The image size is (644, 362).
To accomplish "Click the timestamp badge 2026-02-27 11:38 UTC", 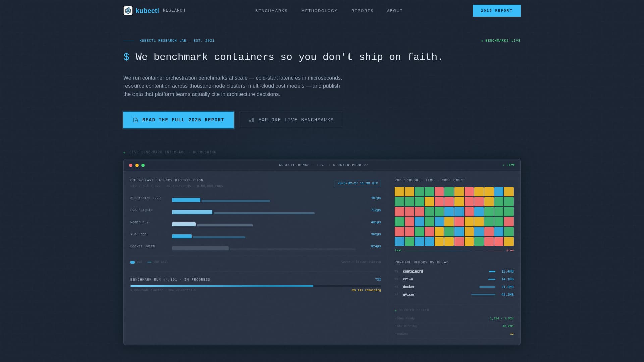I will pyautogui.click(x=358, y=184).
